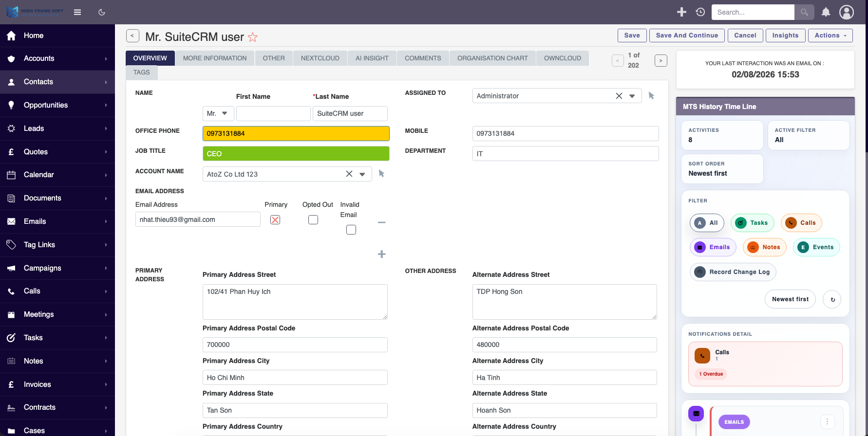
Task: Click the Primary Address Street textarea
Action: tap(295, 302)
